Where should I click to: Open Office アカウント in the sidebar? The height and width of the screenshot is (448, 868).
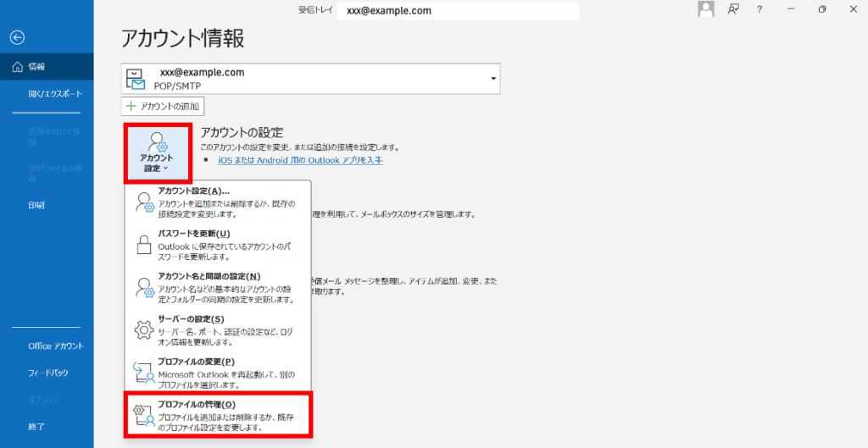pos(55,346)
